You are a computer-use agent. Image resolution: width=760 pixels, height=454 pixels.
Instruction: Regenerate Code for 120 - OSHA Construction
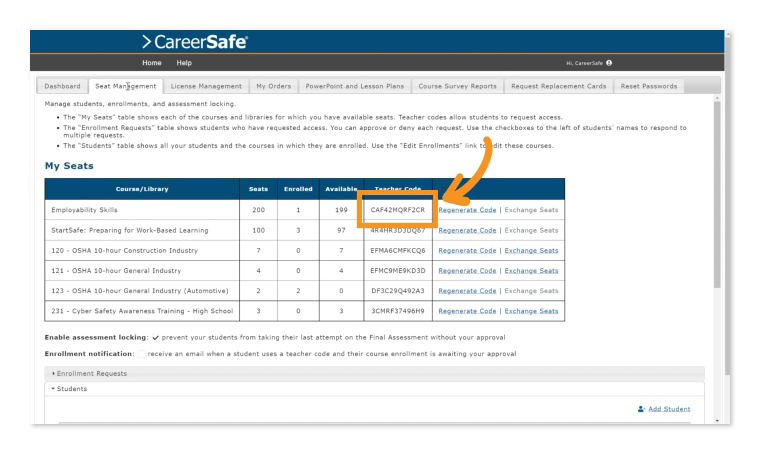pos(467,251)
